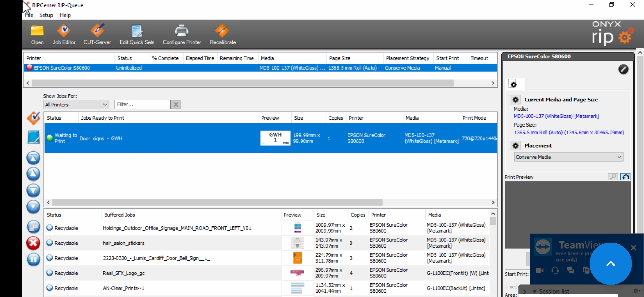Select the Holdings_Outdoor_Office_Signage buffered job
Image resolution: width=644 pixels, height=297 pixels.
click(267, 228)
